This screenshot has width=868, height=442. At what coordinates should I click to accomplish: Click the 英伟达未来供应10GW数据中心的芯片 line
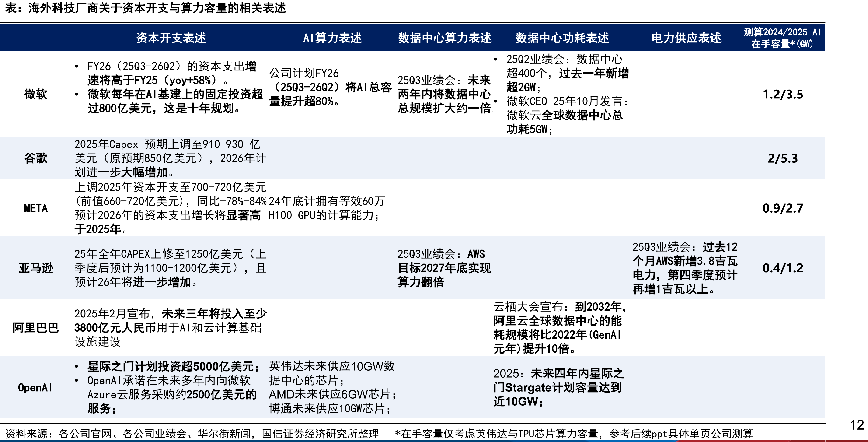(331, 374)
